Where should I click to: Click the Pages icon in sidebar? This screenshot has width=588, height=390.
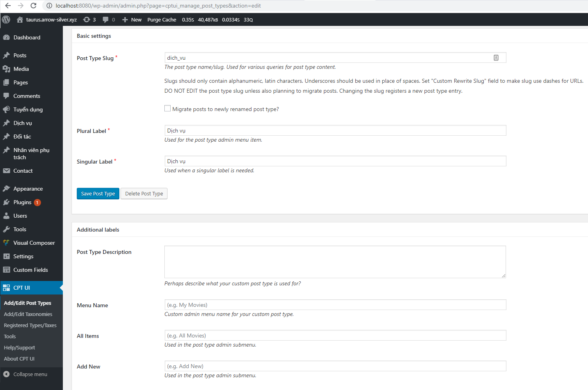click(x=6, y=82)
